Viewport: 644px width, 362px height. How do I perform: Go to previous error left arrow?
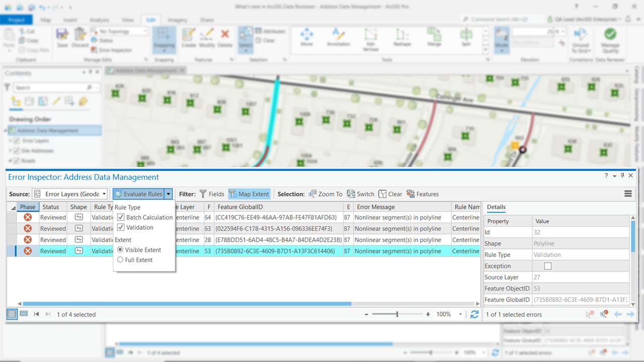pyautogui.click(x=617, y=314)
